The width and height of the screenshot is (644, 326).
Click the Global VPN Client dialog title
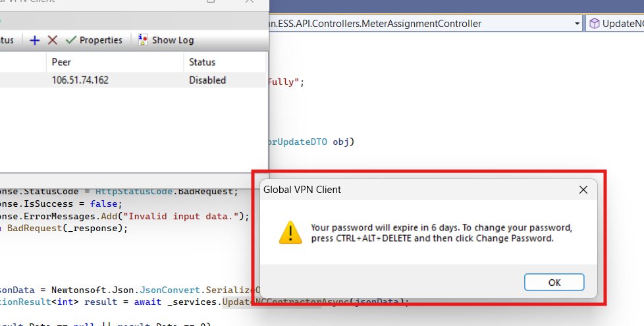click(302, 190)
